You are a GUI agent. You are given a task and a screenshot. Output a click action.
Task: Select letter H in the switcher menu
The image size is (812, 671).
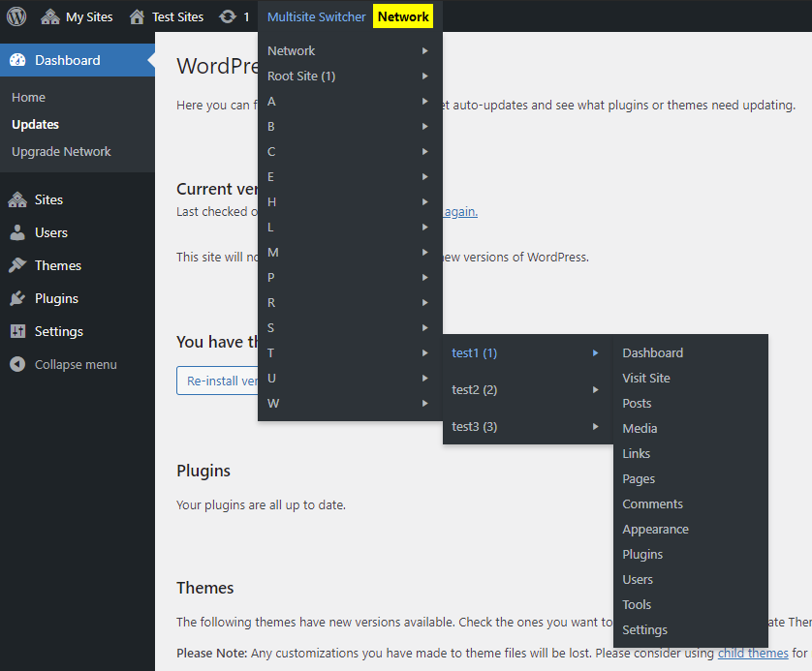point(350,201)
